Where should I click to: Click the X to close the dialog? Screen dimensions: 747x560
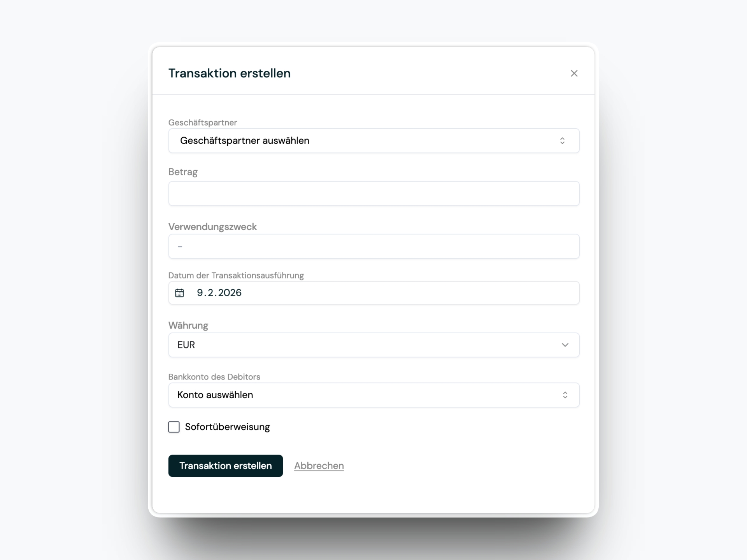click(x=574, y=73)
